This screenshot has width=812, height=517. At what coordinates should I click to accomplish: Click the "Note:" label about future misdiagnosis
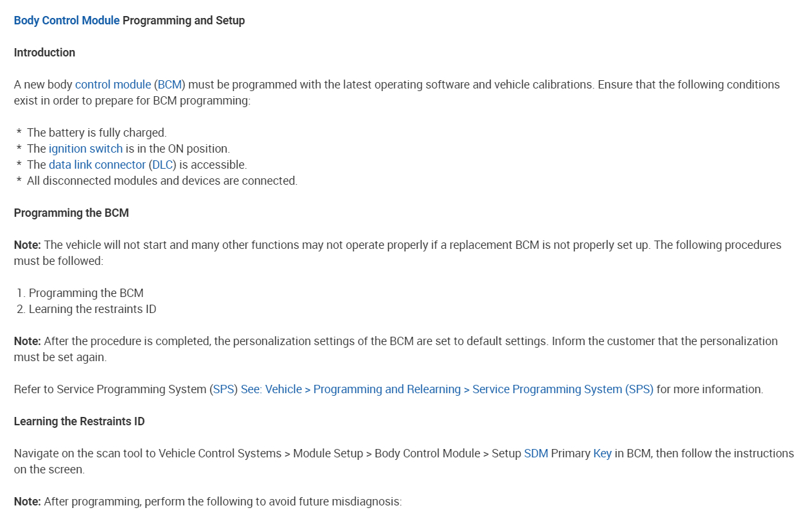(28, 502)
